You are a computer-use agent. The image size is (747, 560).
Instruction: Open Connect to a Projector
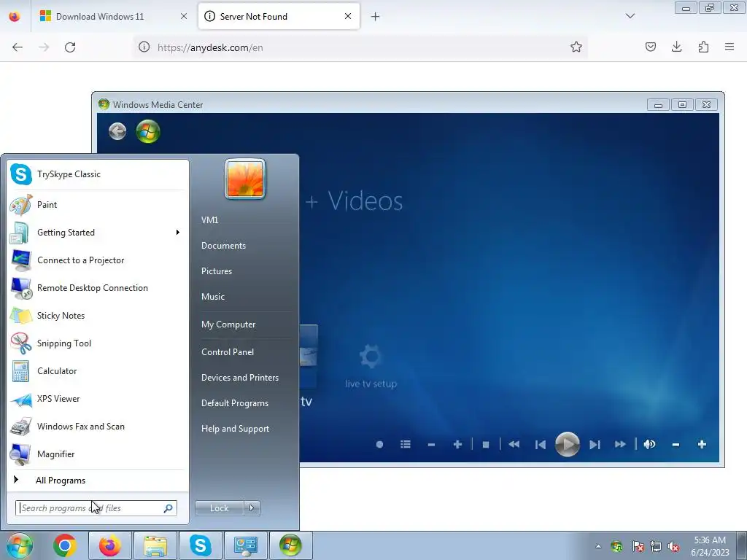click(97, 260)
